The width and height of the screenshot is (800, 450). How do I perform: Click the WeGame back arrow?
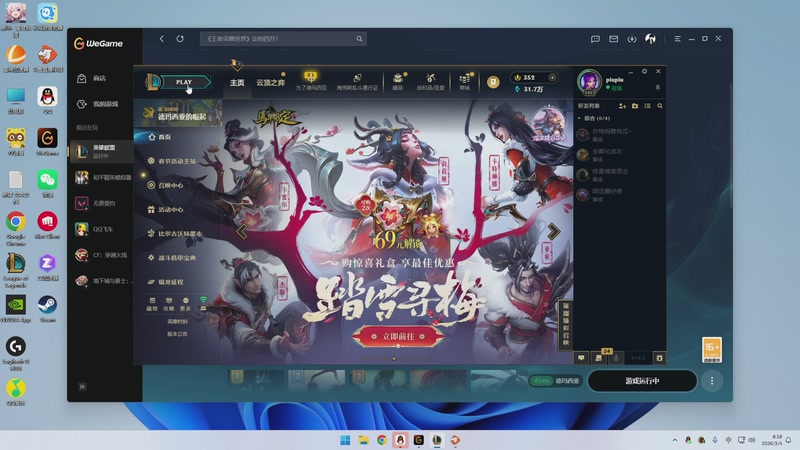(162, 39)
